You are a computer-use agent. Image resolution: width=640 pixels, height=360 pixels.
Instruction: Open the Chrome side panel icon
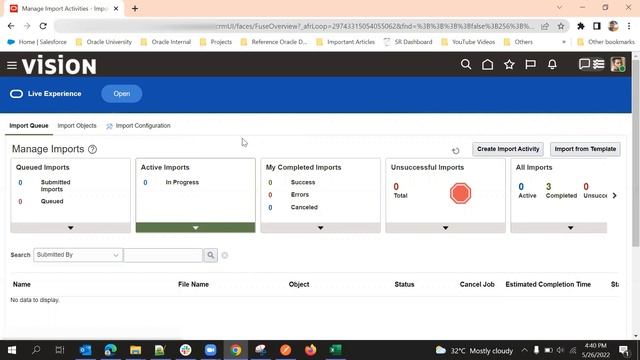coord(597,26)
